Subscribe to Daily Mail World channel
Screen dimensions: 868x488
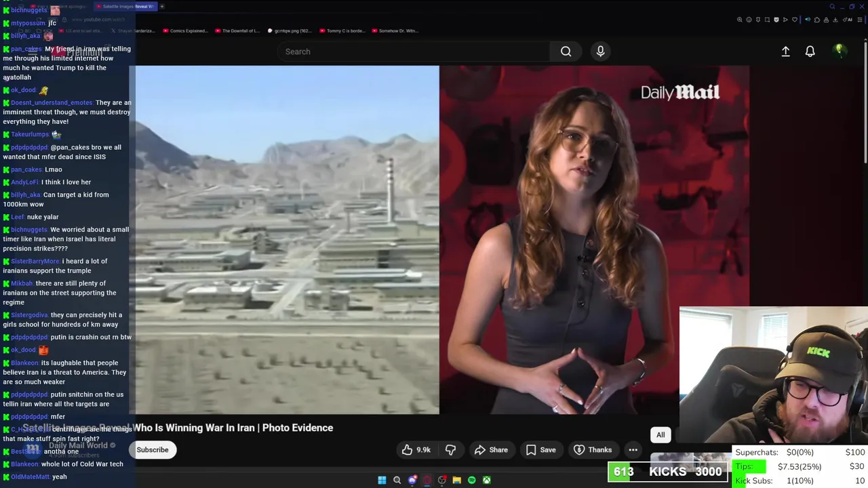[153, 449]
